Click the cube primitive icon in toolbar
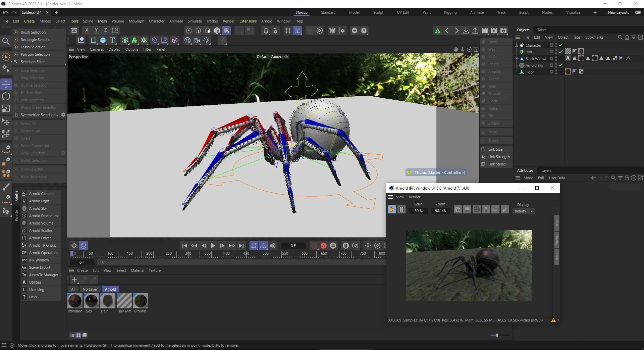The width and height of the screenshot is (644, 350). (x=103, y=40)
